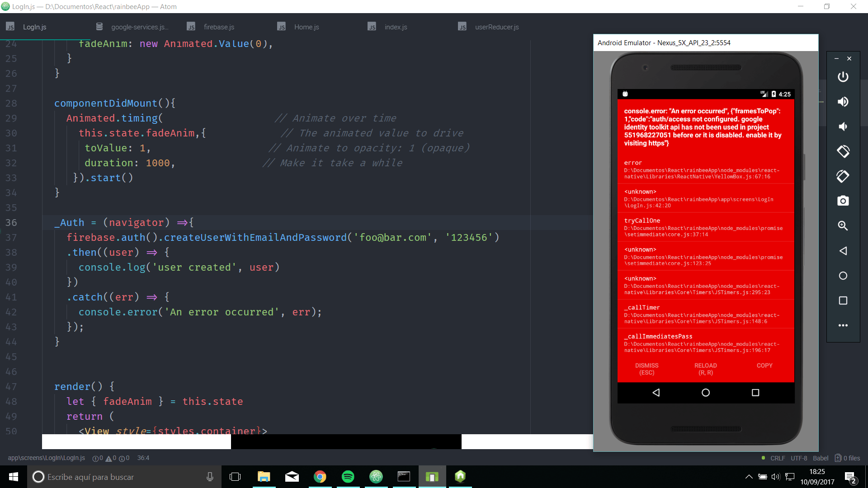Click the emulator volume up icon

click(843, 102)
